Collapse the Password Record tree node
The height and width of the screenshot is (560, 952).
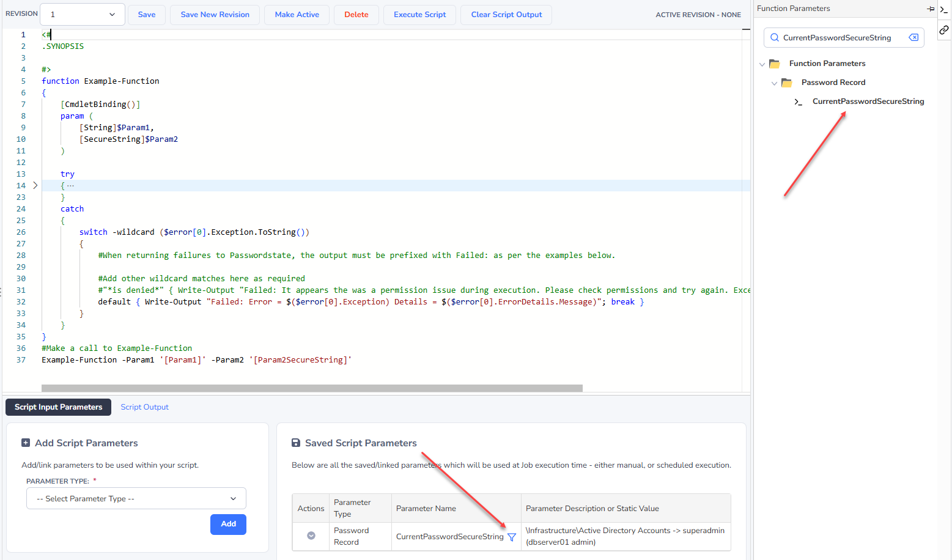pyautogui.click(x=774, y=83)
